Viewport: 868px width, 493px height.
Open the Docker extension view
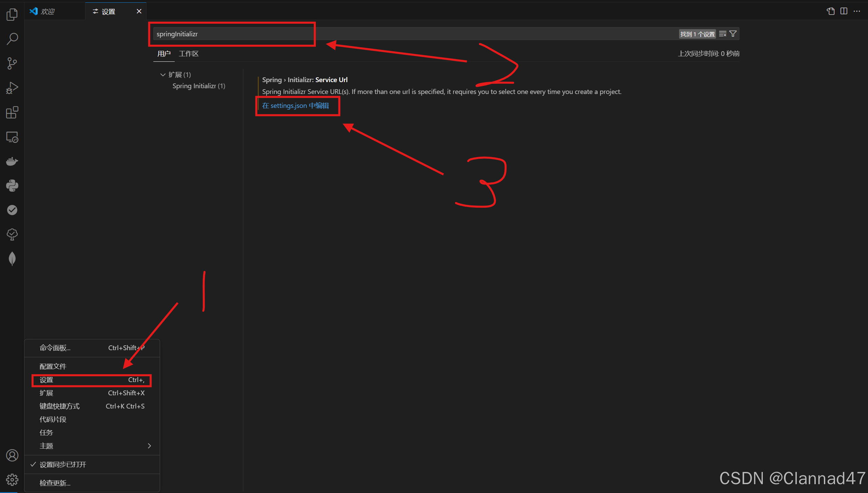pos(12,161)
